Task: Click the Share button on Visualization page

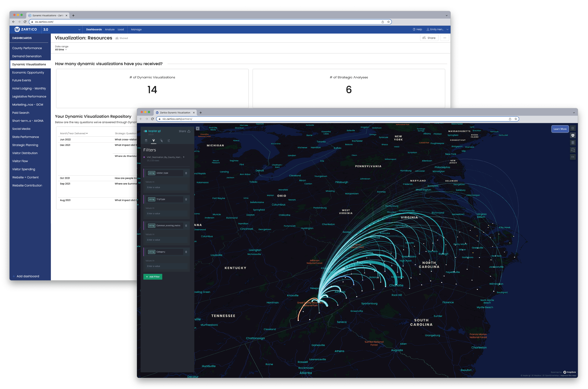Action: tap(429, 38)
